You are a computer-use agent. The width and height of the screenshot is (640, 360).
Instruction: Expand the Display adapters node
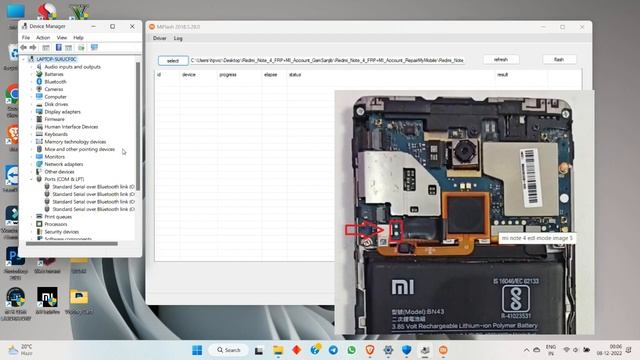coord(31,112)
